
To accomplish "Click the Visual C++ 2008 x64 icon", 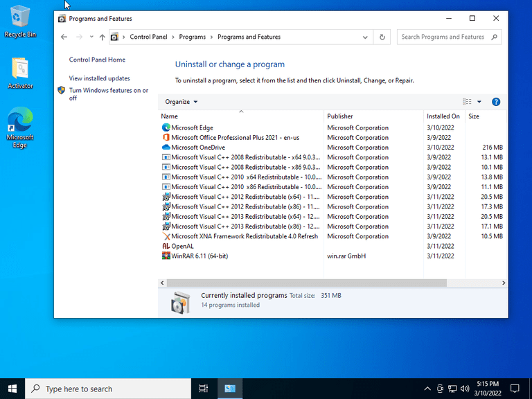I will point(166,157).
